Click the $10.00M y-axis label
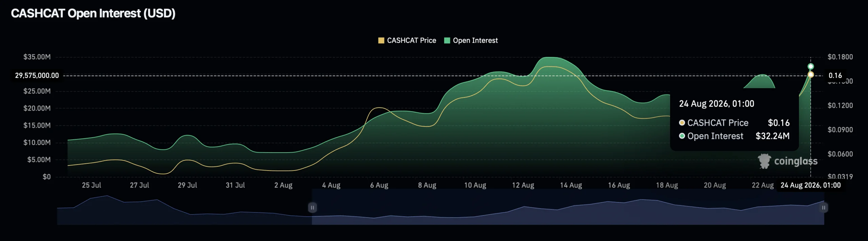The width and height of the screenshot is (868, 241). click(x=37, y=142)
